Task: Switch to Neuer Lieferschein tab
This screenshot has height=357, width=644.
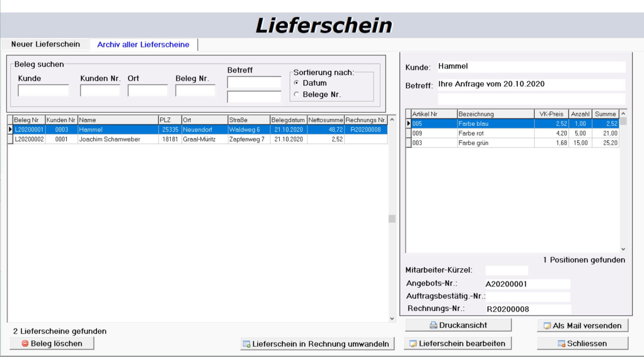Action: 45,44
